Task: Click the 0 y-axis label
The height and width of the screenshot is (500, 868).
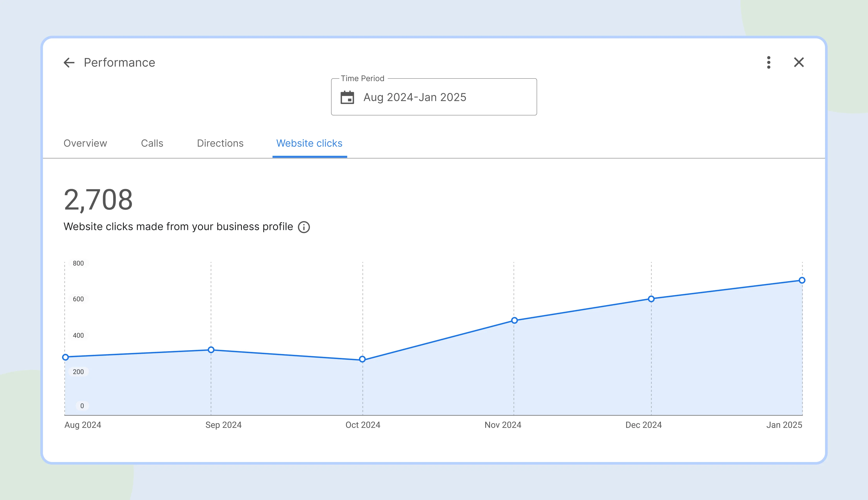Action: click(82, 406)
